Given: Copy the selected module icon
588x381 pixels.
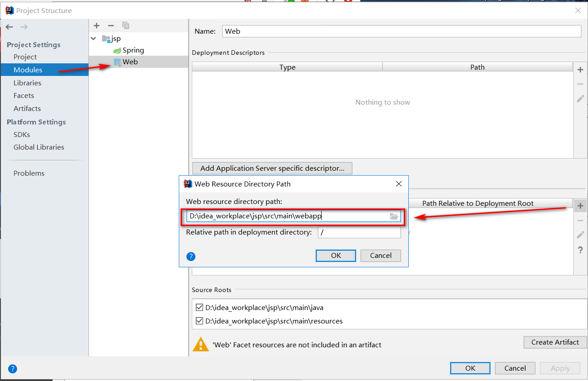Looking at the screenshot, I should (x=126, y=26).
